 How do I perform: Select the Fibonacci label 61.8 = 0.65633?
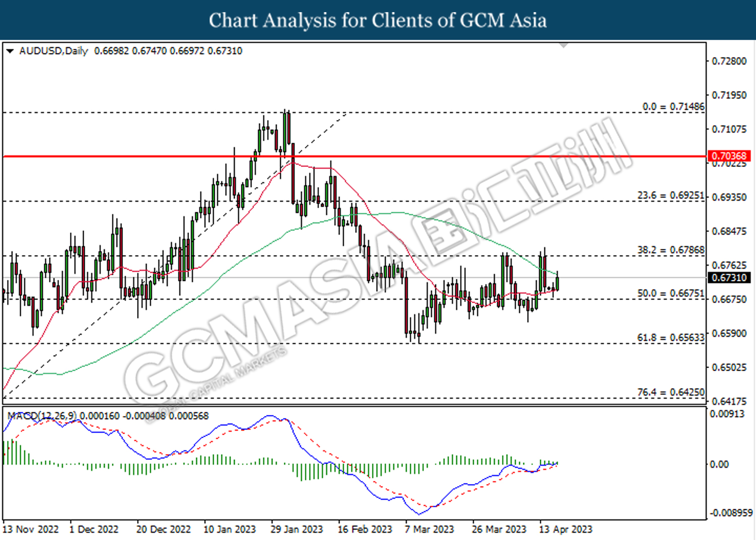point(671,337)
